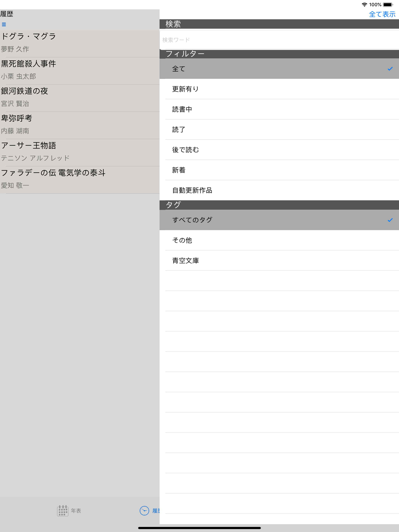Viewport: 399px width, 532px height.
Task: Tap the checkmark on the 全て row
Action: (390, 69)
